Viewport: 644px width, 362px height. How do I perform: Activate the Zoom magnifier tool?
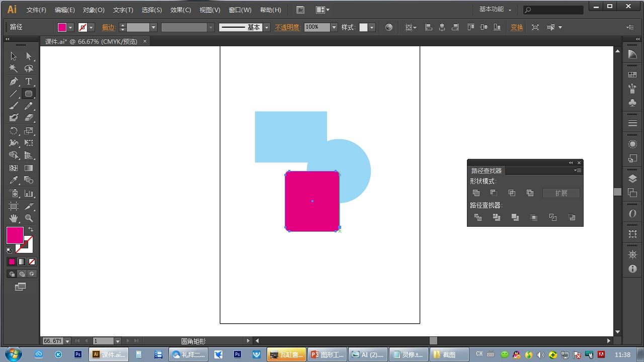click(x=29, y=219)
